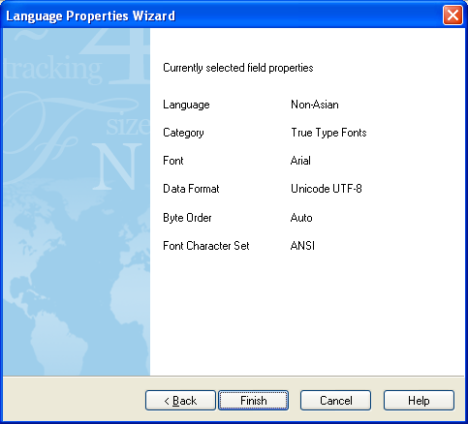Viewport: 468px width, 424px height.
Task: Click the world map graphic in sidebar
Action: pyautogui.click(x=77, y=283)
